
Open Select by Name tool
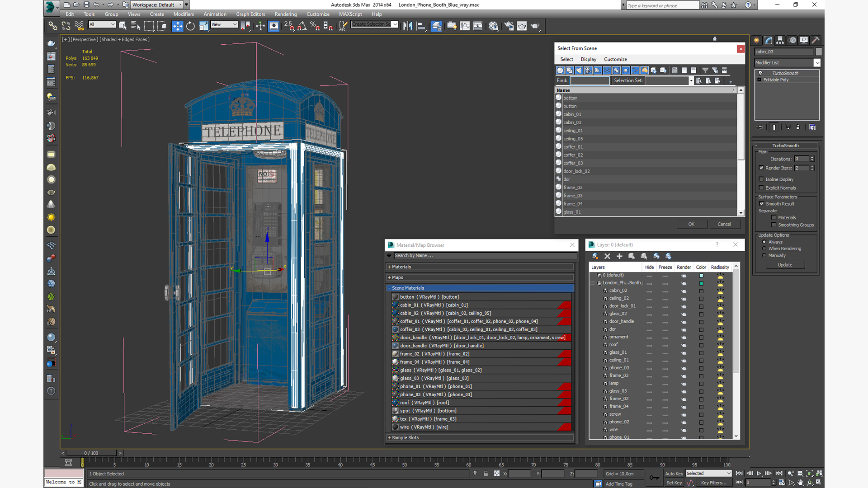tap(135, 26)
